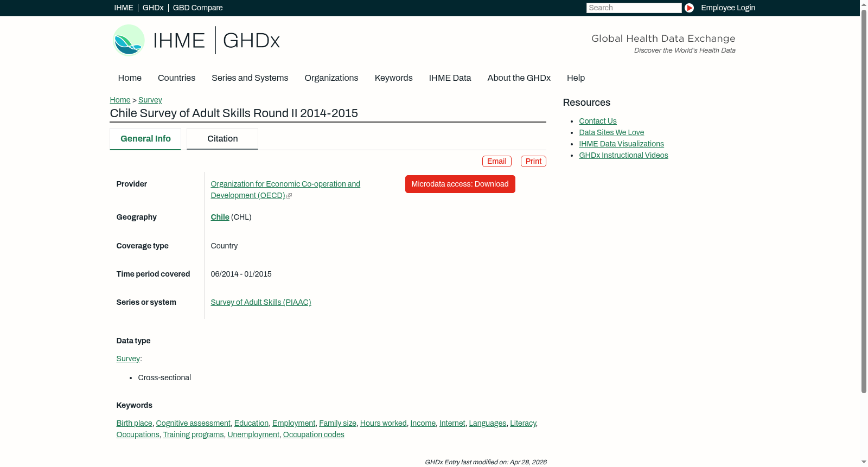Click the Occupation codes keyword
The width and height of the screenshot is (868, 467).
pyautogui.click(x=314, y=434)
